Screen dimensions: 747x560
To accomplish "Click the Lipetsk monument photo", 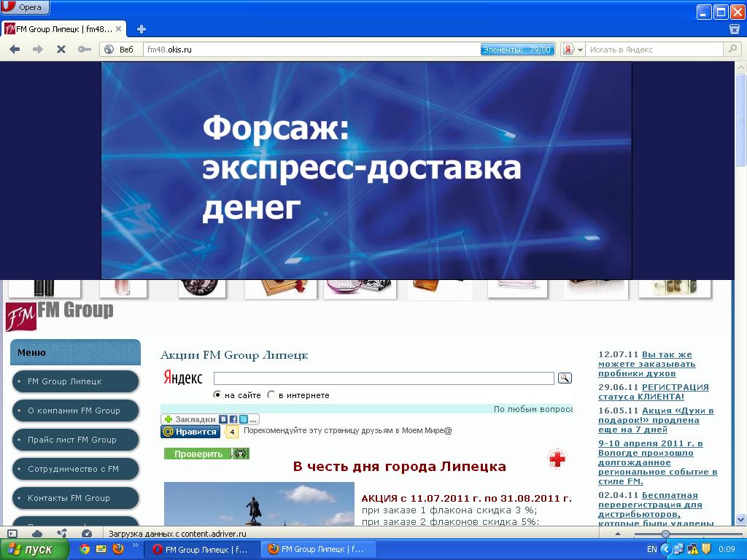I will (259, 504).
